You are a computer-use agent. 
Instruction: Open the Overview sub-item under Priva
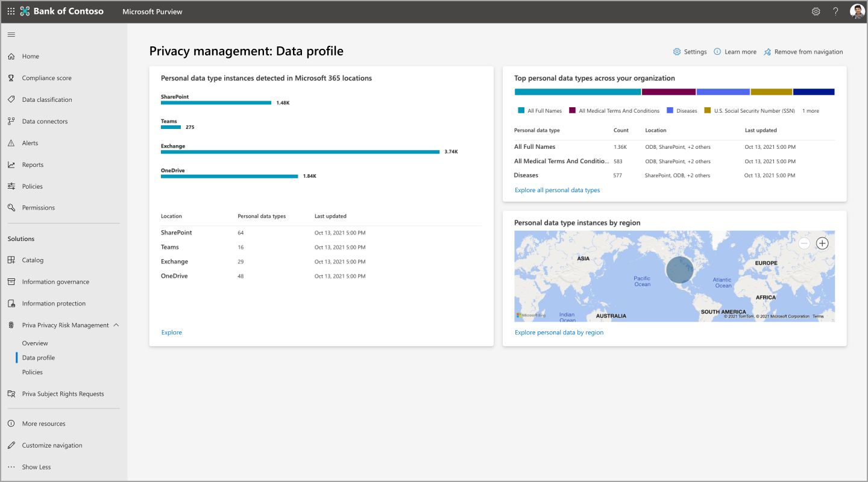[x=35, y=343]
